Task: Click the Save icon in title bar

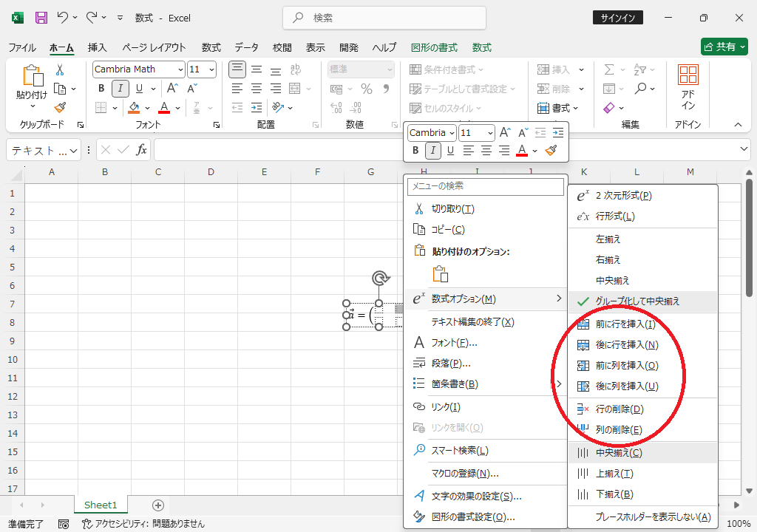Action: point(41,18)
